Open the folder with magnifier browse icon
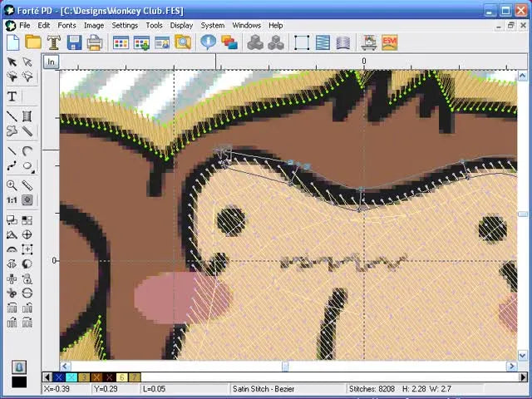The width and height of the screenshot is (532, 399). [183, 42]
